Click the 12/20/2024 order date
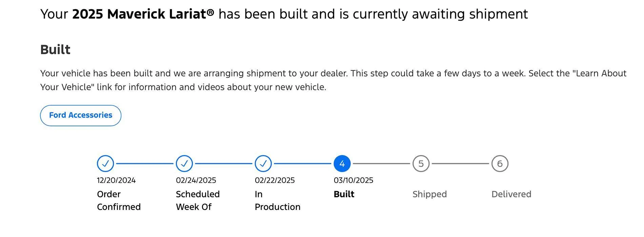 [x=116, y=180]
